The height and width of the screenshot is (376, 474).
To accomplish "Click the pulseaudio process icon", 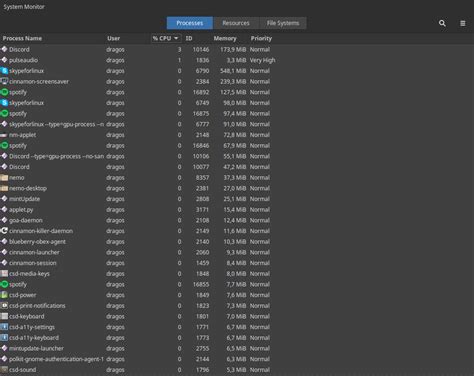I will [x=4, y=60].
